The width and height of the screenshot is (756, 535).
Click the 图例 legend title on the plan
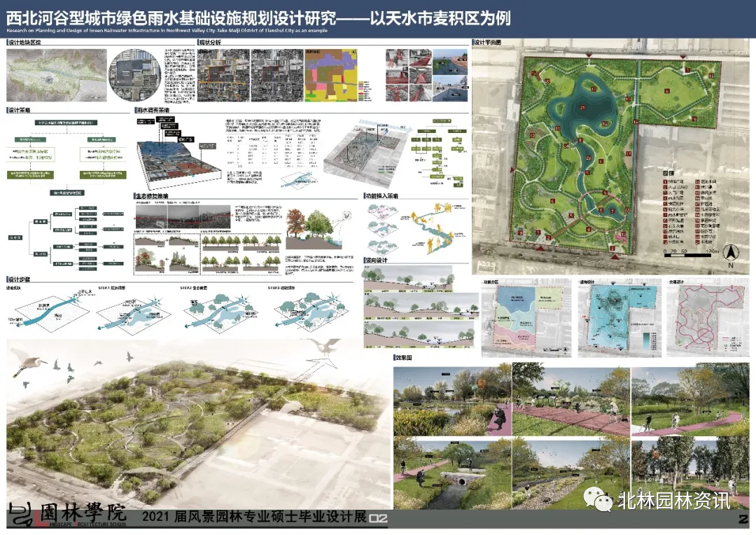[668, 173]
